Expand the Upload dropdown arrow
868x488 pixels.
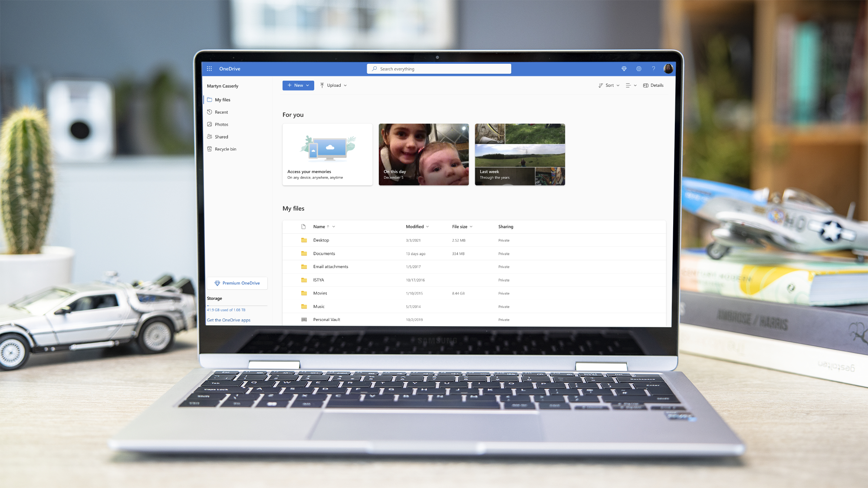pos(346,85)
